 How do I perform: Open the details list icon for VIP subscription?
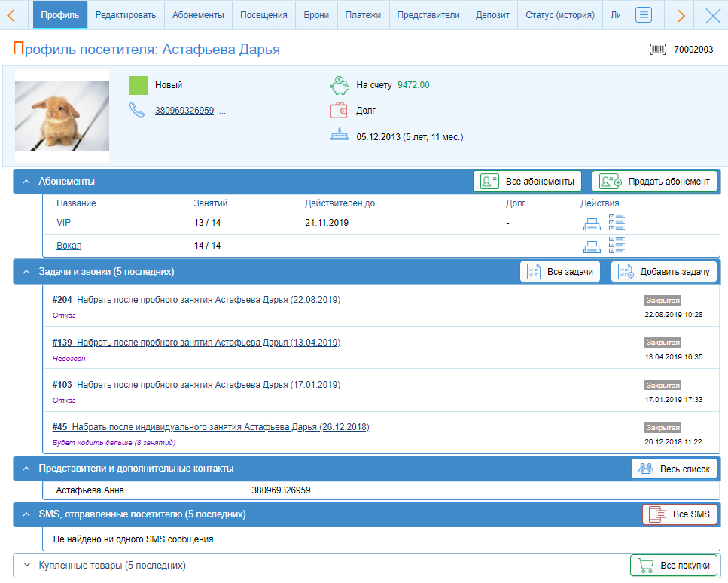tap(617, 223)
